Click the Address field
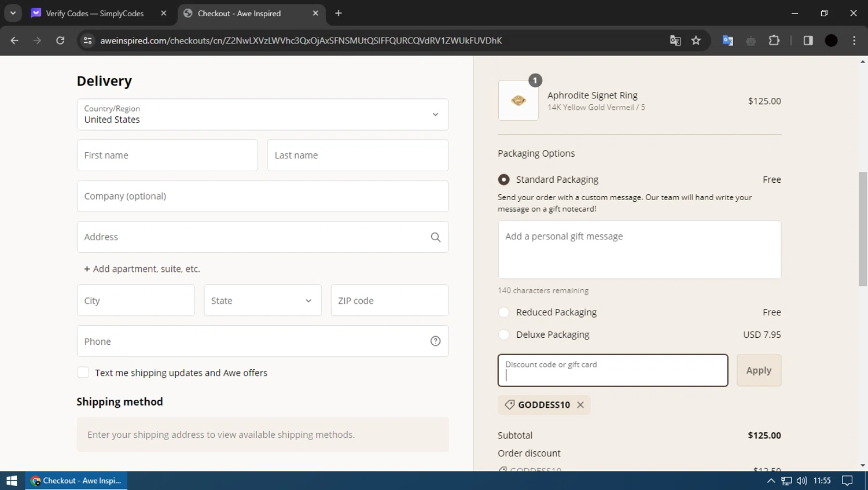Viewport: 868px width, 490px height. (x=263, y=237)
